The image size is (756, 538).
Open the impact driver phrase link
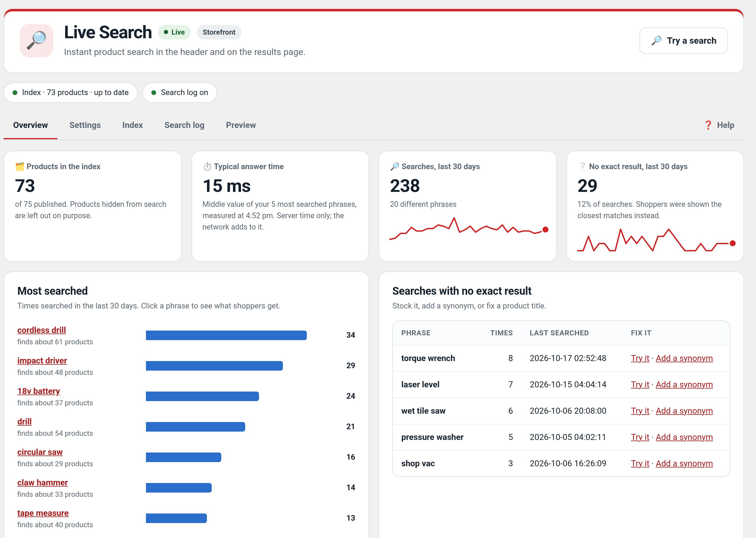click(x=42, y=361)
